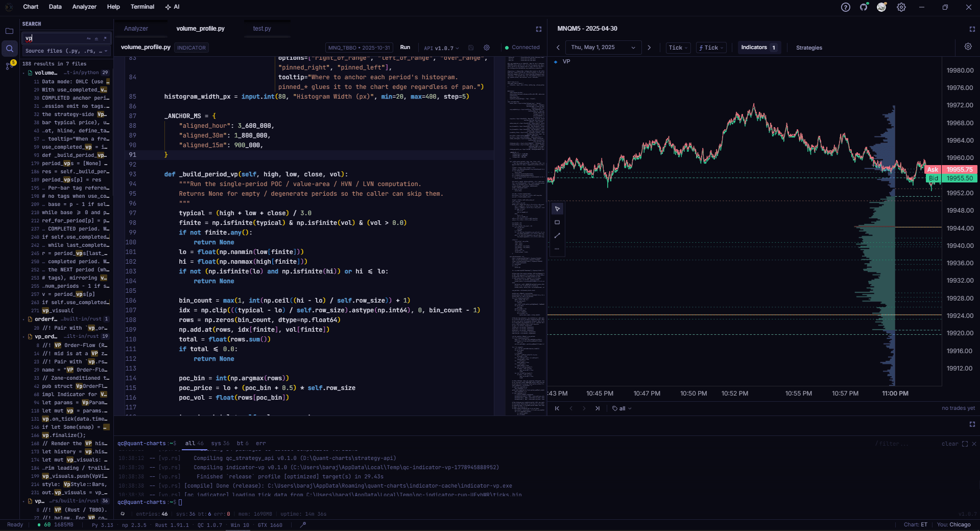Switch to the test.py tab
The height and width of the screenshot is (531, 980).
(x=262, y=29)
